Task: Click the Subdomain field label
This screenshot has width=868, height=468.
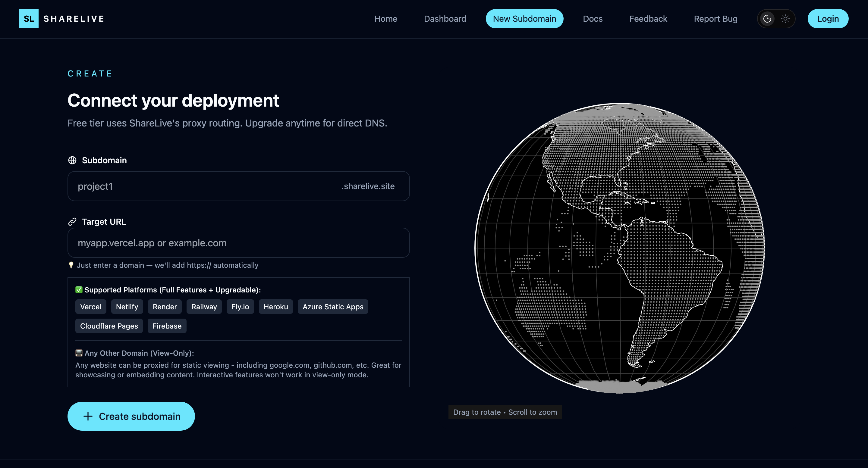Action: (105, 160)
